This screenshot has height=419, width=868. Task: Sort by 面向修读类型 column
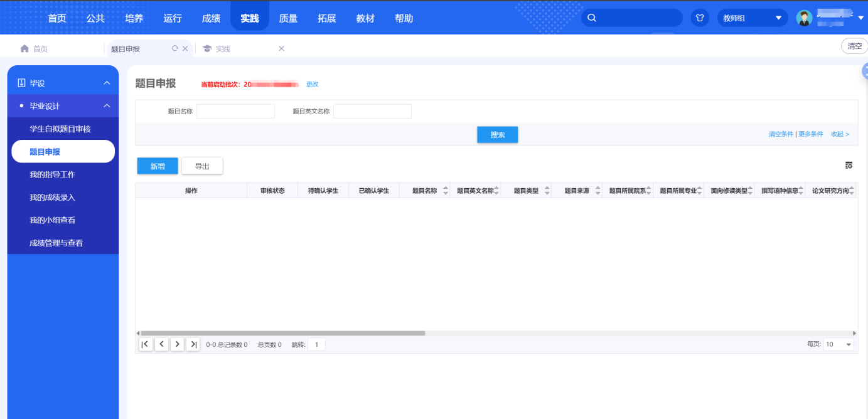point(750,191)
